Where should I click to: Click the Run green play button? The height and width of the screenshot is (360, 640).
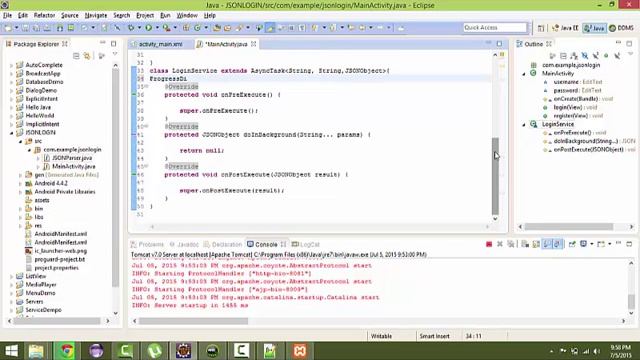point(149,28)
